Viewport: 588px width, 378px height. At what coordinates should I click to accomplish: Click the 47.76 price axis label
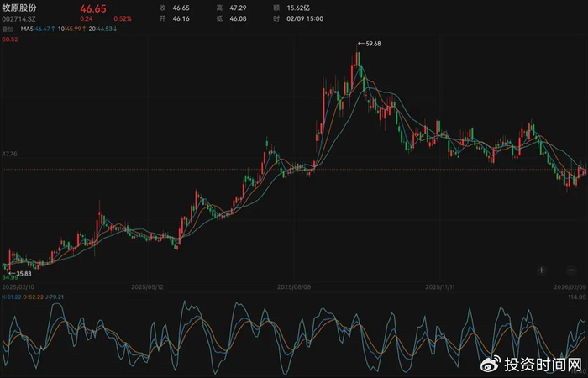(x=10, y=154)
